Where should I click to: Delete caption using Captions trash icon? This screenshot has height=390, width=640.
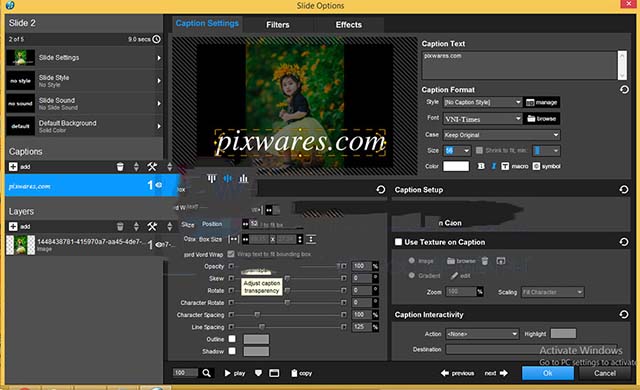pyautogui.click(x=120, y=166)
